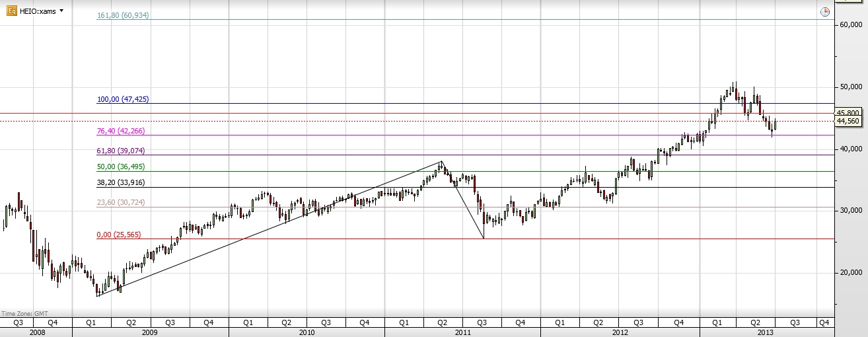The width and height of the screenshot is (868, 337).
Task: Click the Q4 quarter label of 2012
Action: [680, 322]
